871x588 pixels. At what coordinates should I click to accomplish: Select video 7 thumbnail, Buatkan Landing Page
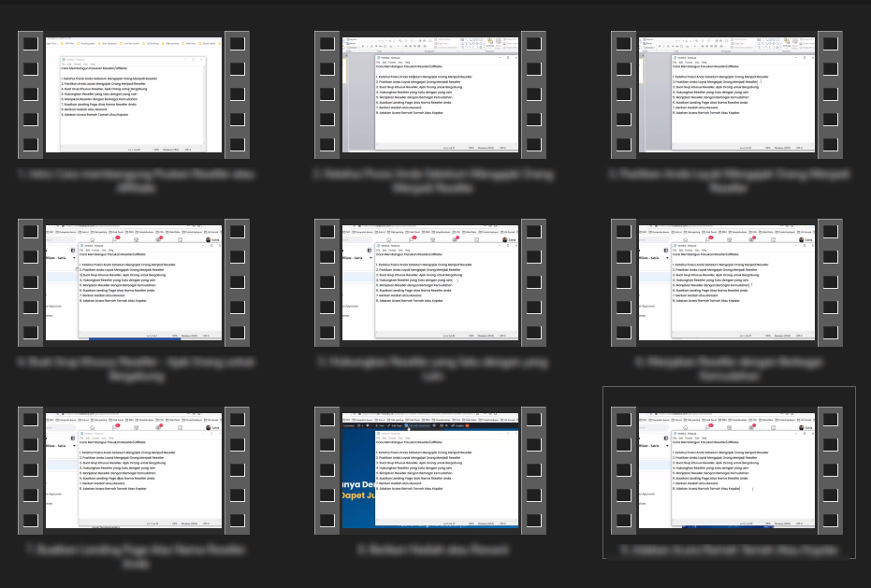133,473
